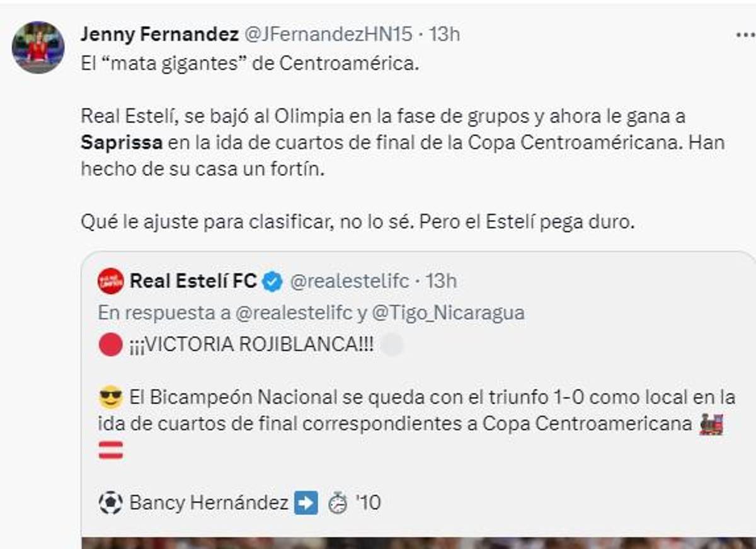Screen dimensions: 756x549
Task: Click the bold Saprissa text
Action: pos(122,142)
